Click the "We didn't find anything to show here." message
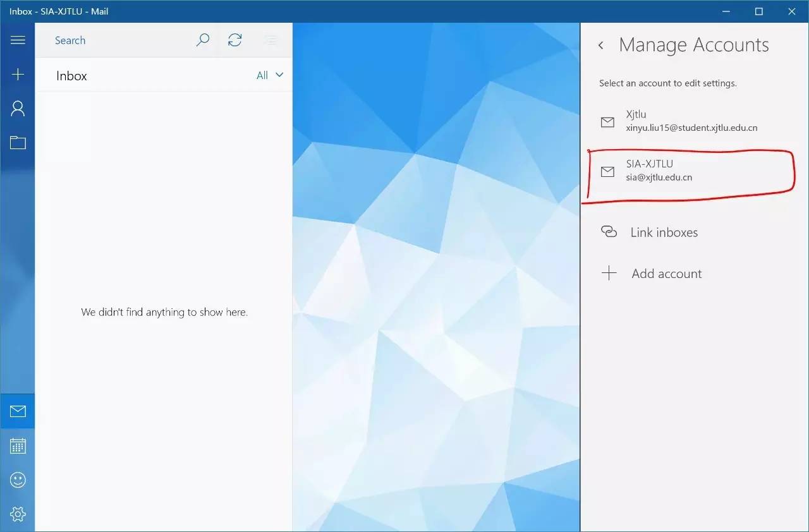The height and width of the screenshot is (532, 809). pyautogui.click(x=164, y=312)
